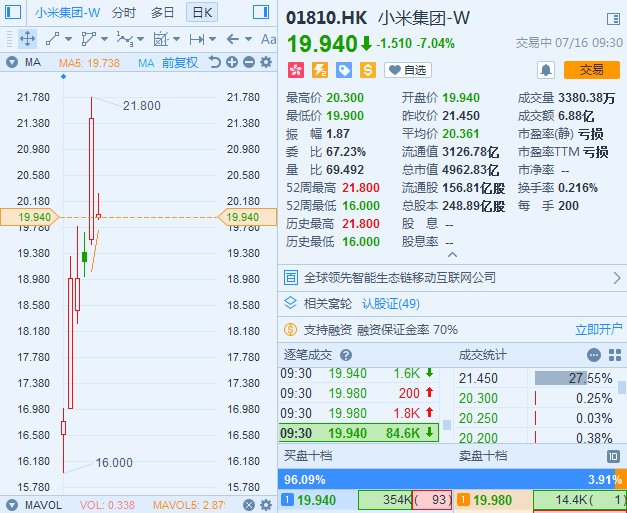Select the 84.6K trade row at 19.940
Viewport: 627px width, 513px height.
click(x=359, y=433)
